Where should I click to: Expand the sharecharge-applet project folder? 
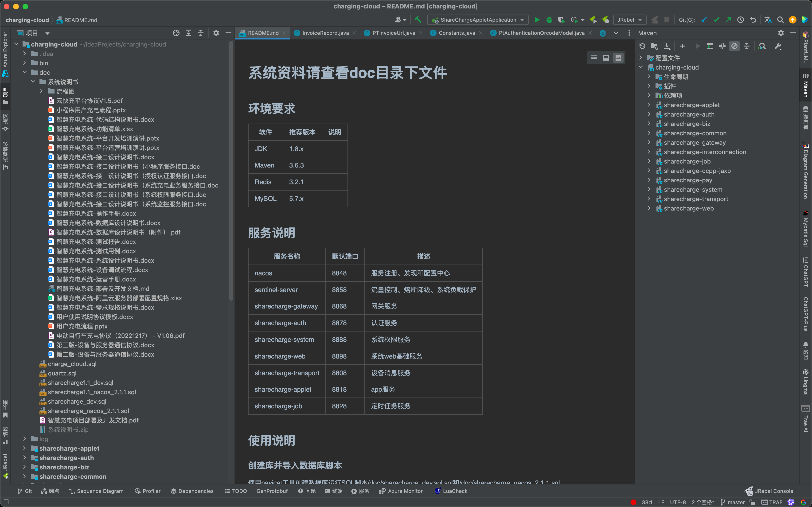point(24,448)
